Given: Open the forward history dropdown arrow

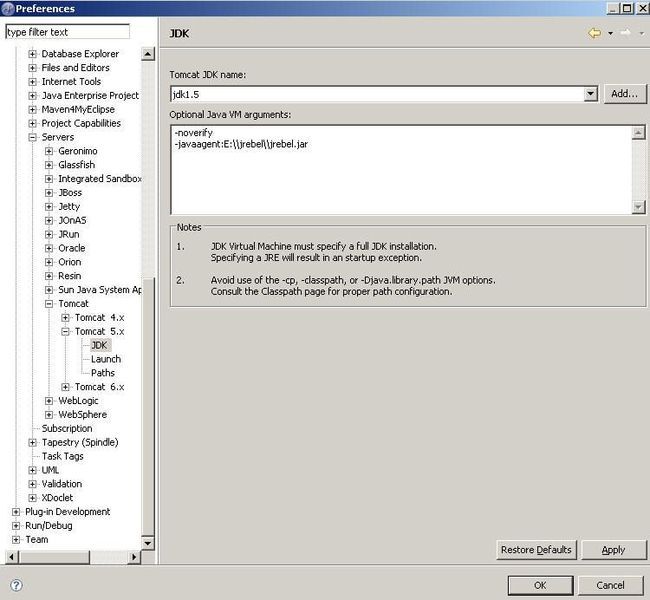Looking at the screenshot, I should (x=642, y=33).
